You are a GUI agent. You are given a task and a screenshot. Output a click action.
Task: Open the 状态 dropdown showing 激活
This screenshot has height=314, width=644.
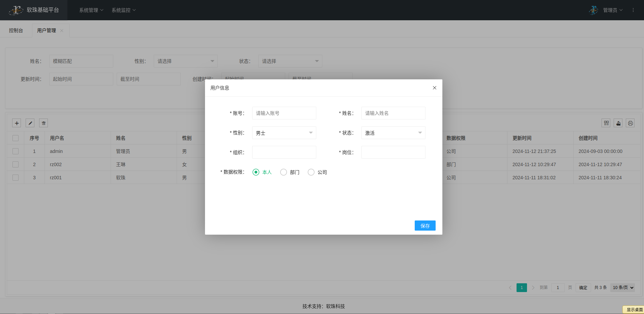(x=393, y=133)
